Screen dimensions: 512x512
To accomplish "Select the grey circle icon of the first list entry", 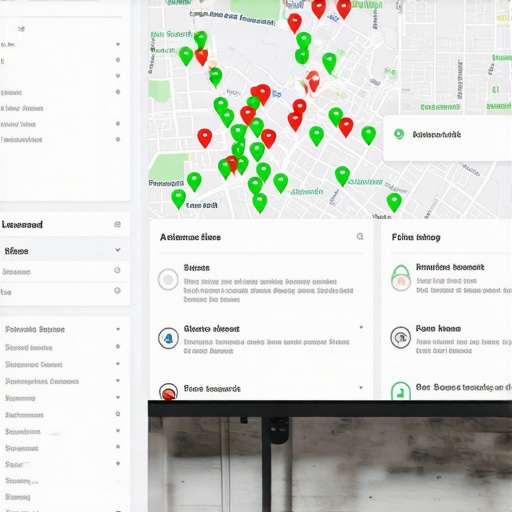I will [x=168, y=280].
